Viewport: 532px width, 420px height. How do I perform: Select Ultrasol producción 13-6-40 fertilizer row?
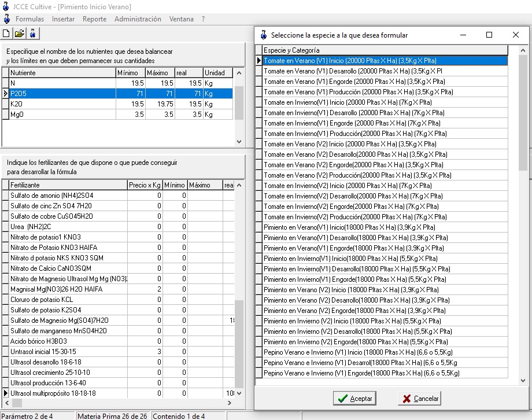[x=68, y=383]
